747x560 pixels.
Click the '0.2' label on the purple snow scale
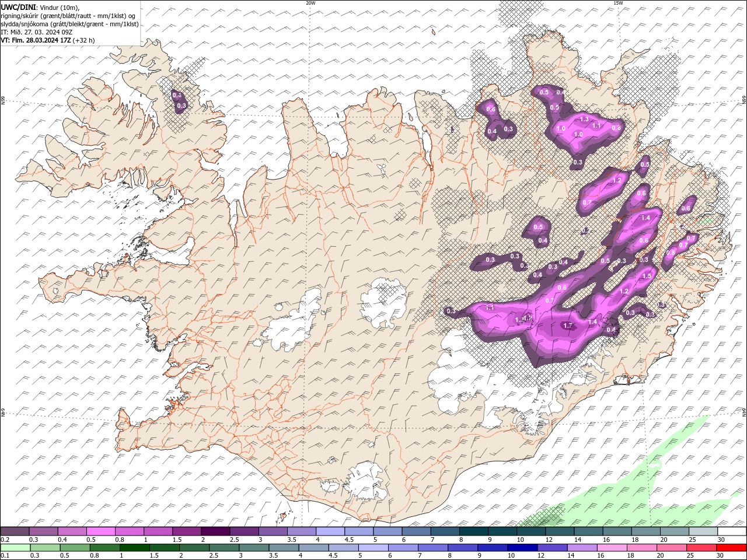click(5, 540)
